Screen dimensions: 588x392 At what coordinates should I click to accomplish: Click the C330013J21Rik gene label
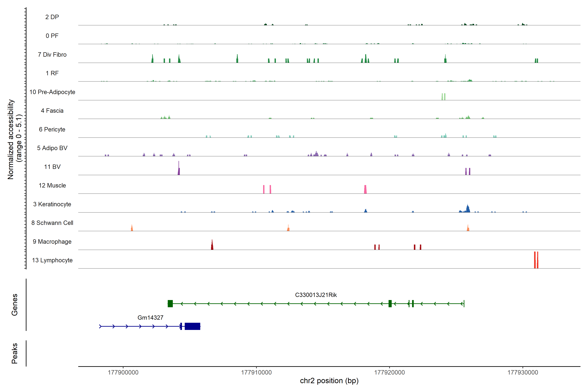pyautogui.click(x=316, y=295)
